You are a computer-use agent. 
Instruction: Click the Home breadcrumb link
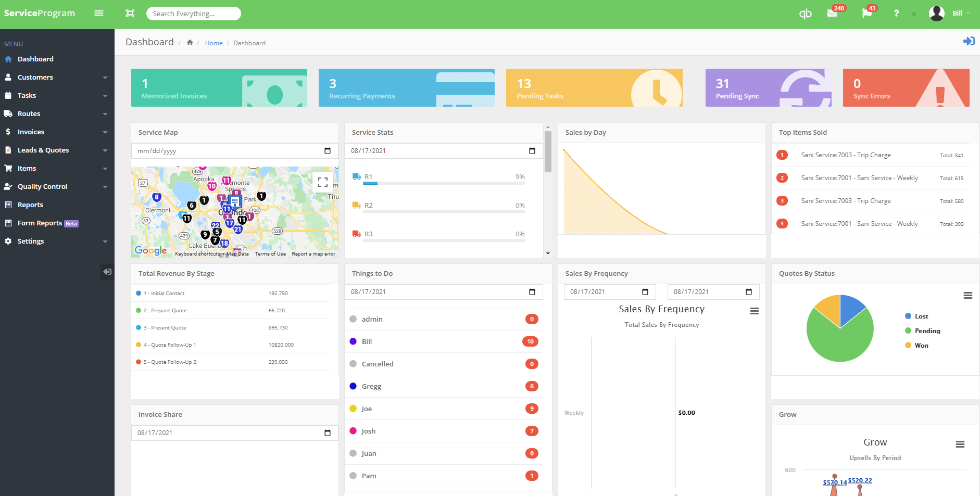[x=213, y=43]
